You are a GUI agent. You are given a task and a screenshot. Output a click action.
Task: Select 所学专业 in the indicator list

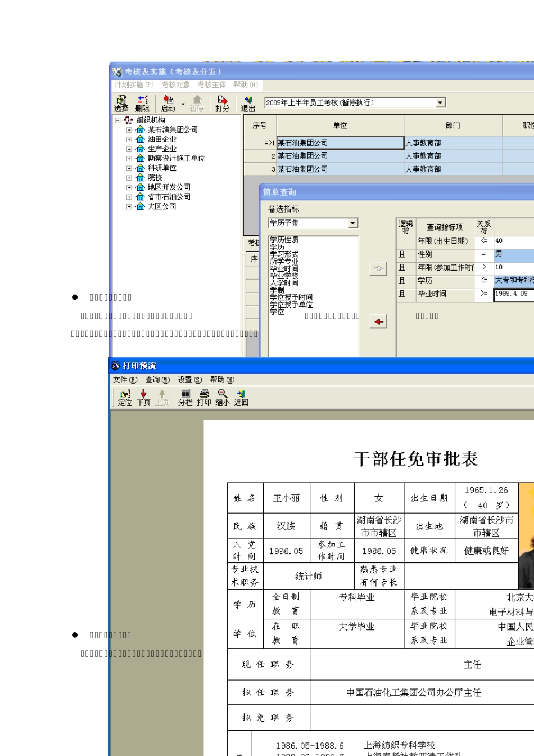click(284, 261)
